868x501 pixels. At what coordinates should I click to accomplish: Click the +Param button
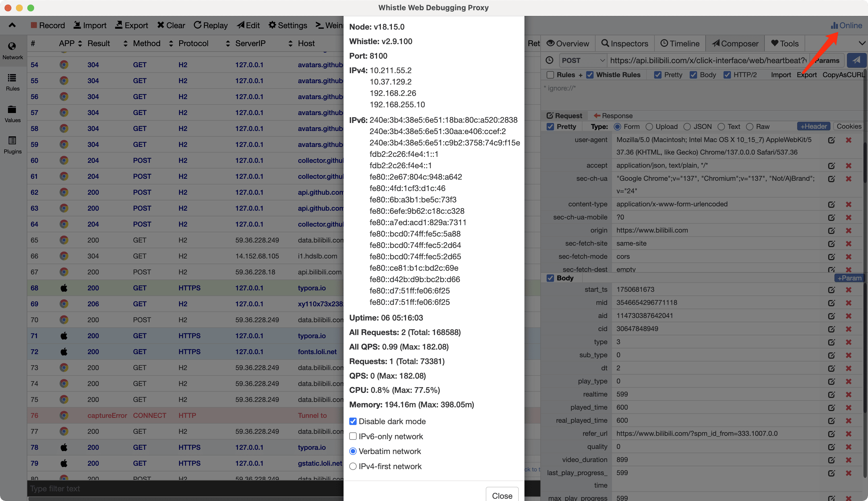(x=850, y=278)
